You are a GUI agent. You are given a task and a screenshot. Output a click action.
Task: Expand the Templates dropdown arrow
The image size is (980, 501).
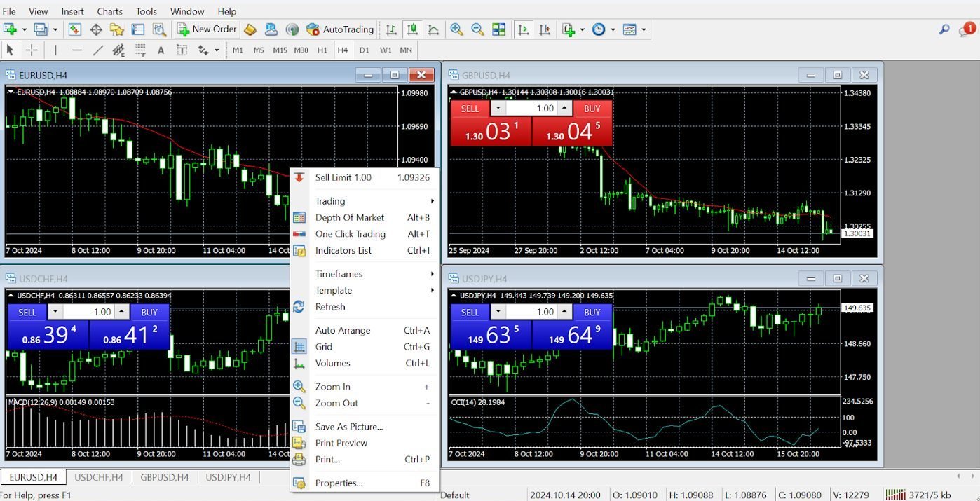pos(644,29)
